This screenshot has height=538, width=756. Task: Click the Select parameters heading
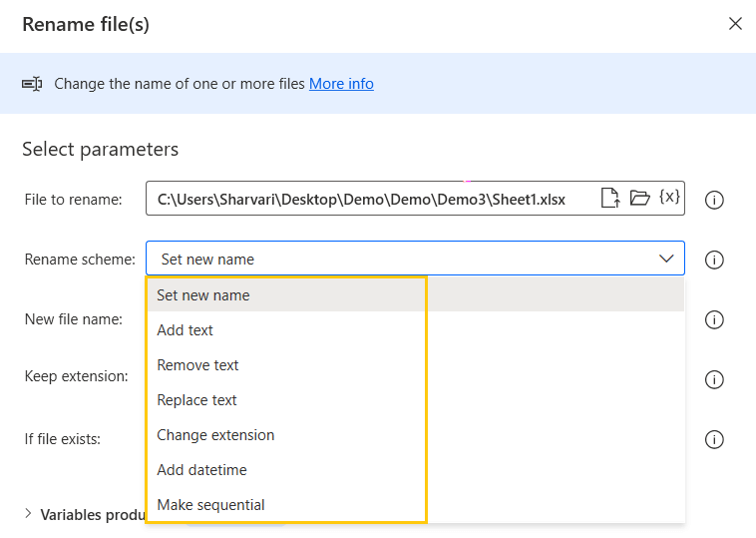101,150
